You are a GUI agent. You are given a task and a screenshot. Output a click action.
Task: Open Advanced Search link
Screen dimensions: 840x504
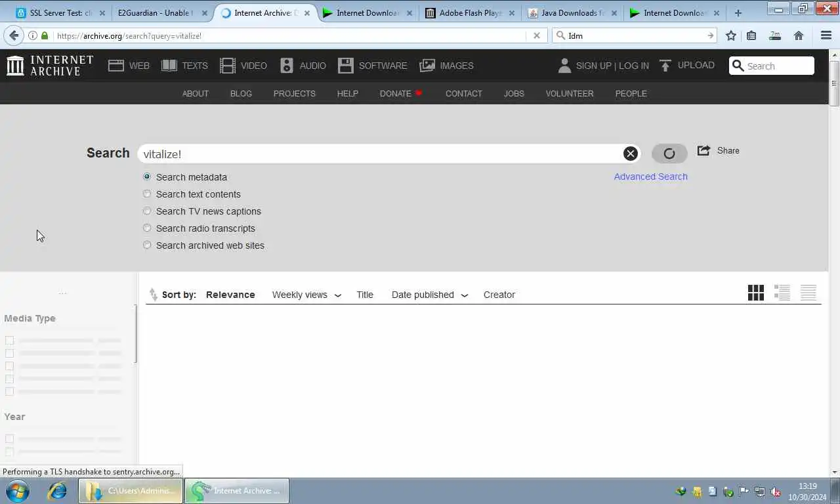click(x=651, y=177)
